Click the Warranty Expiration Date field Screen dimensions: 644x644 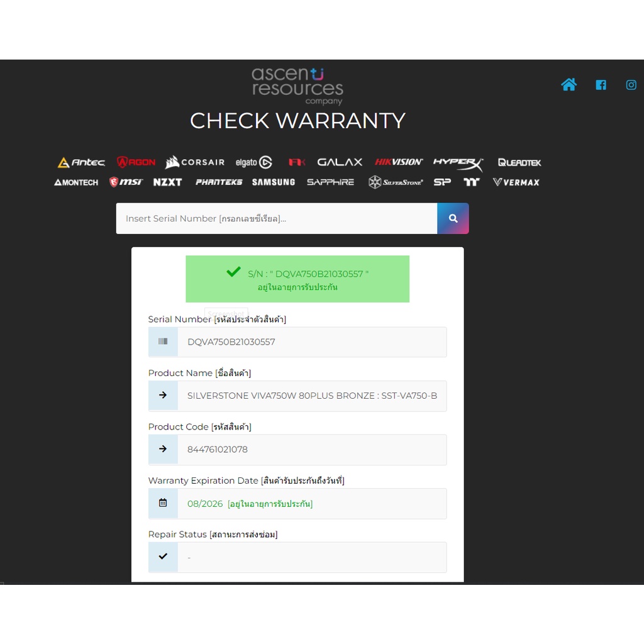click(x=312, y=504)
